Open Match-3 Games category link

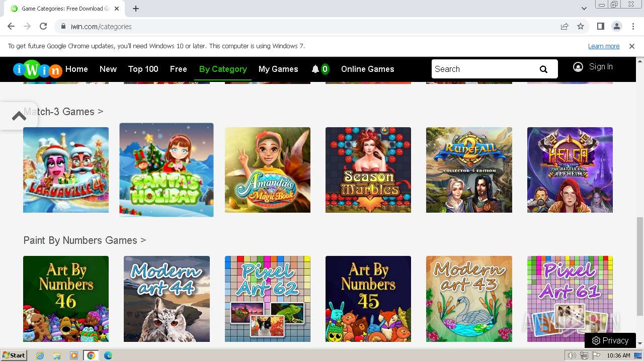click(x=63, y=112)
